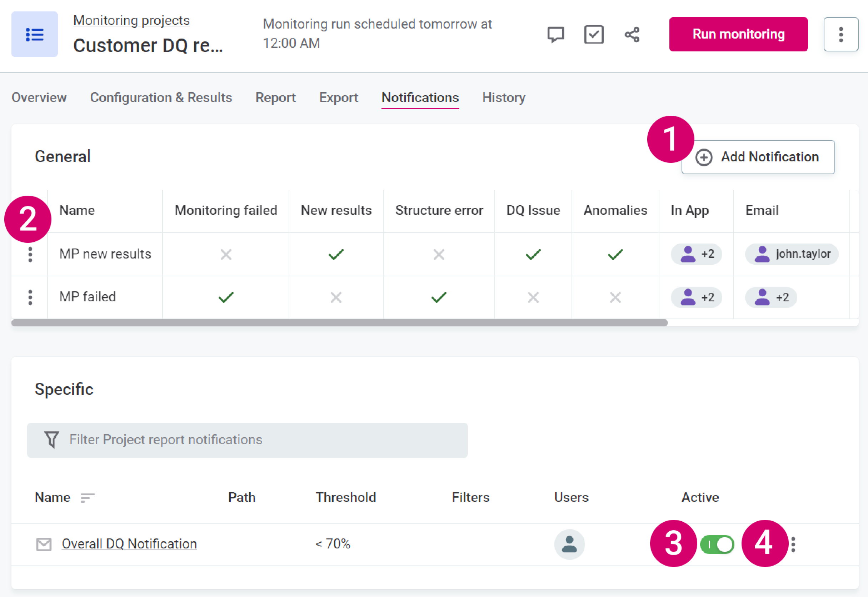Click the envelope icon beside Overall DQ Notification
This screenshot has width=868, height=597.
(x=44, y=544)
